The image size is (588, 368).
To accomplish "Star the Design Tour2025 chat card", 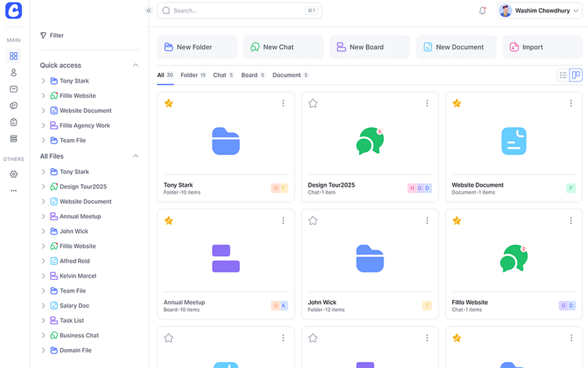I will [x=313, y=103].
